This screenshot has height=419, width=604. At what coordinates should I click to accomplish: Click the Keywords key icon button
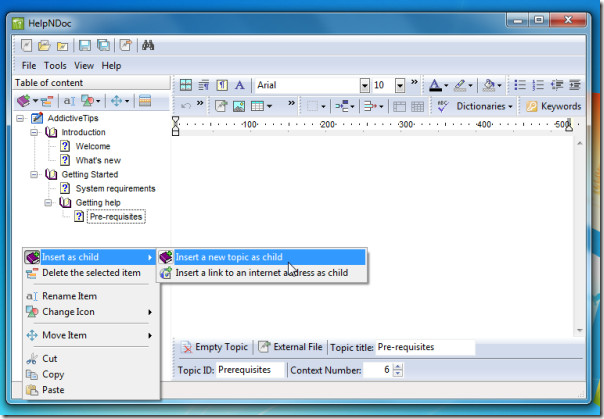pos(553,106)
